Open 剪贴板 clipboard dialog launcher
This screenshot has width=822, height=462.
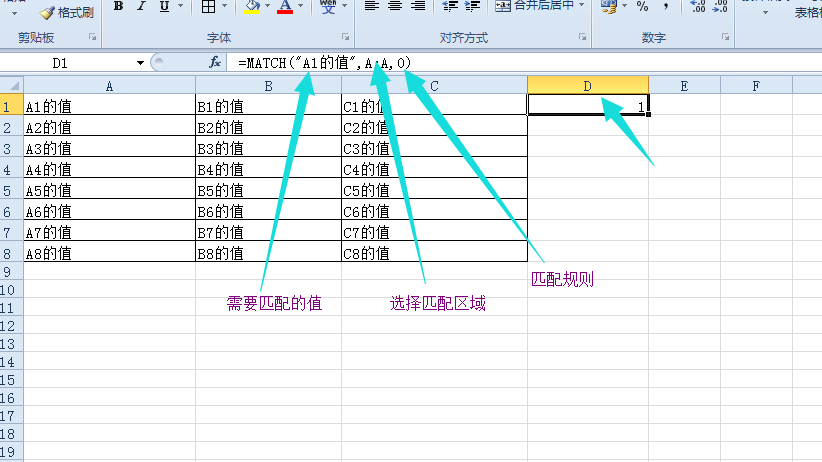(92, 37)
